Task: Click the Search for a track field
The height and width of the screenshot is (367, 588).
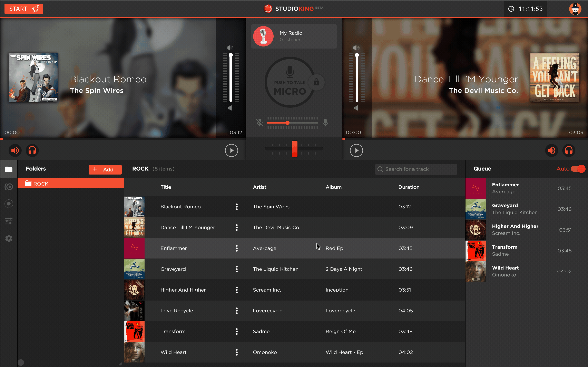Action: point(416,169)
